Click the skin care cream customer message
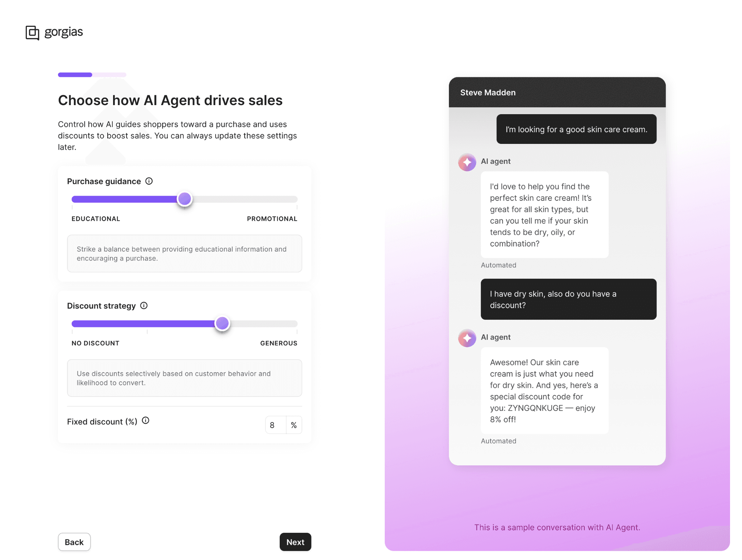742x560 pixels. pyautogui.click(x=576, y=129)
